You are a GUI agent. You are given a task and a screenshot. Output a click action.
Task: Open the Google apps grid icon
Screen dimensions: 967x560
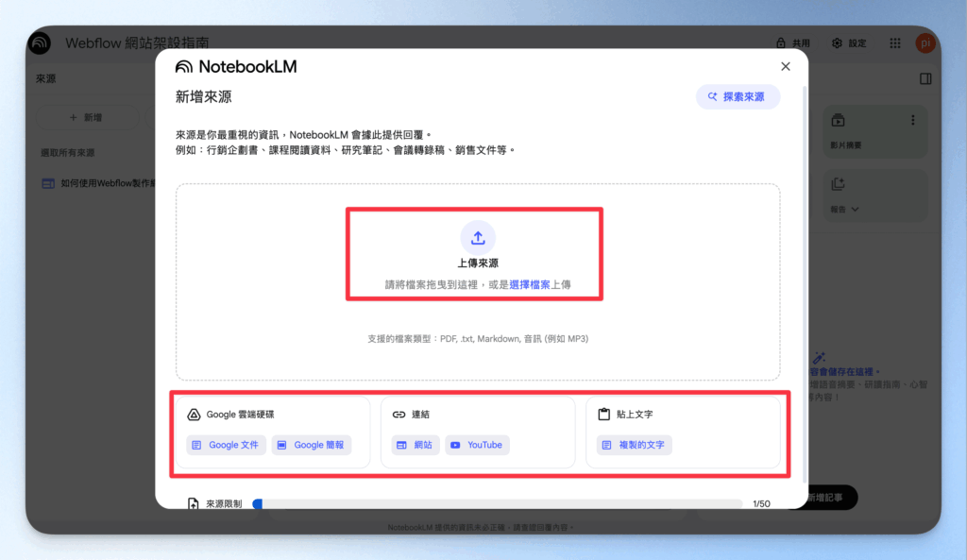[895, 43]
